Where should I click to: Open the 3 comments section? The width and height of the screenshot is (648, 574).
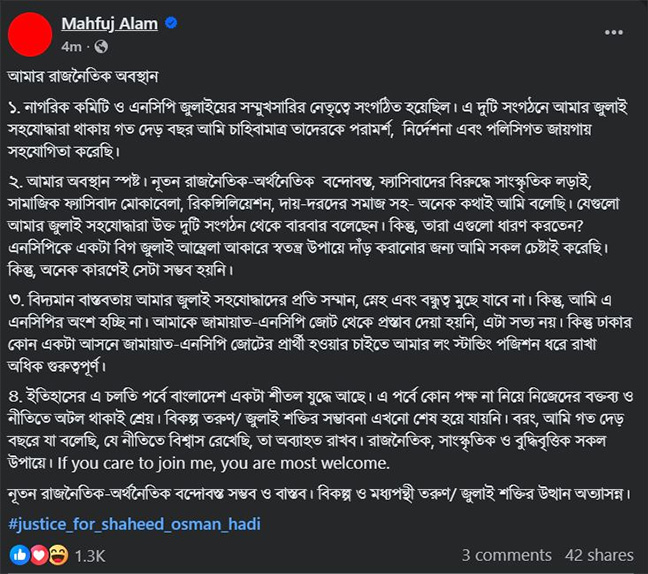(507, 555)
